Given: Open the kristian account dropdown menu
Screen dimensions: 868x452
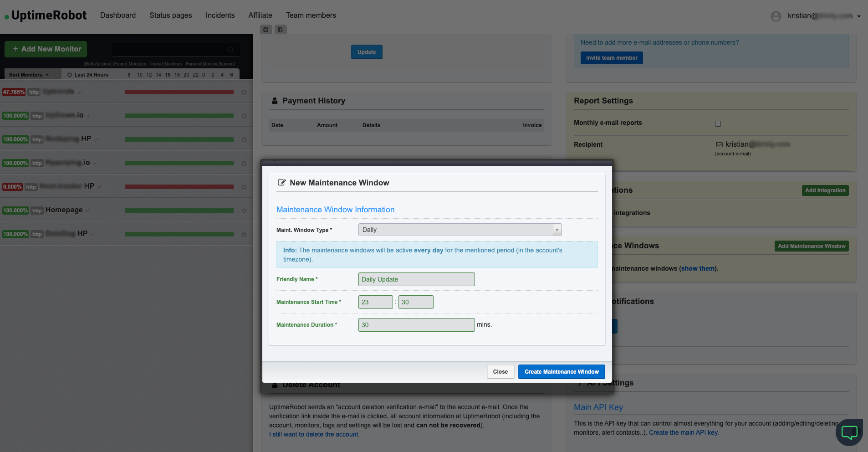Looking at the screenshot, I should pyautogui.click(x=824, y=16).
